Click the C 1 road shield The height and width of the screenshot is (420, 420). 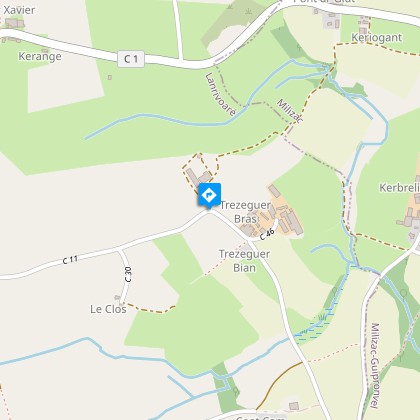pos(131,59)
